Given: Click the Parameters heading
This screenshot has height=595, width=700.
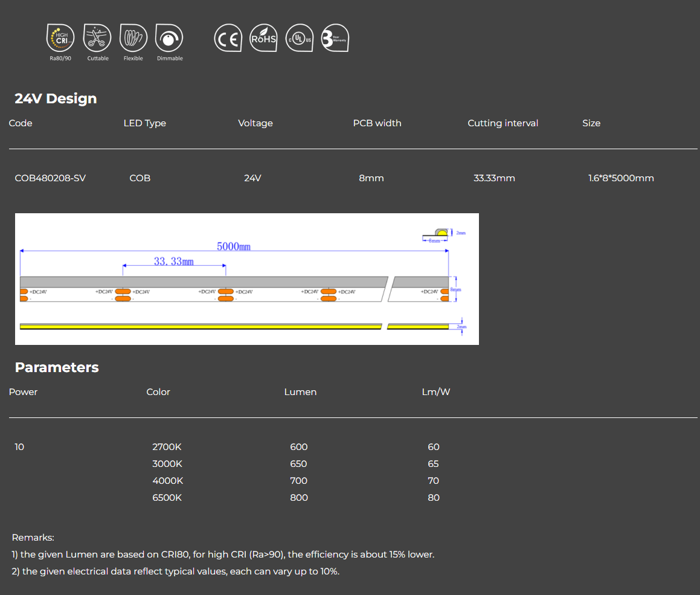Looking at the screenshot, I should pyautogui.click(x=57, y=367).
